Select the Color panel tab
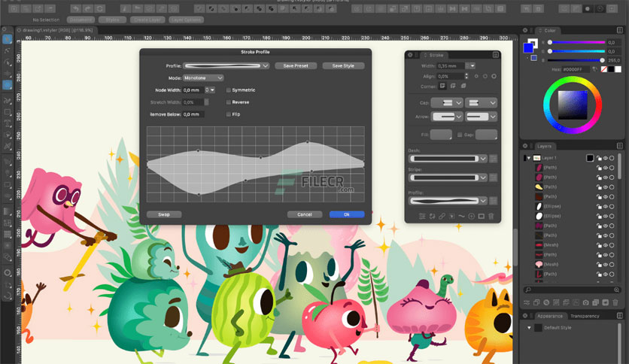Viewport: 629px width, 364px height. click(x=548, y=31)
